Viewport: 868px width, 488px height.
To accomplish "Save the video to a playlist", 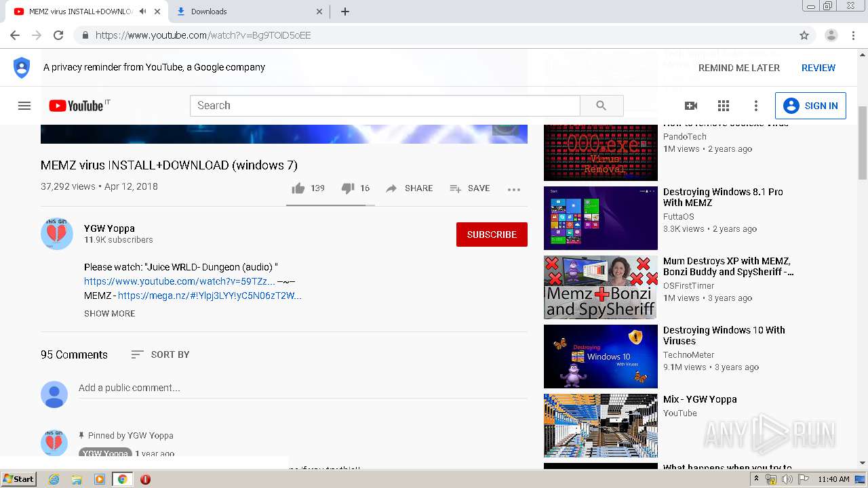I will (x=469, y=188).
